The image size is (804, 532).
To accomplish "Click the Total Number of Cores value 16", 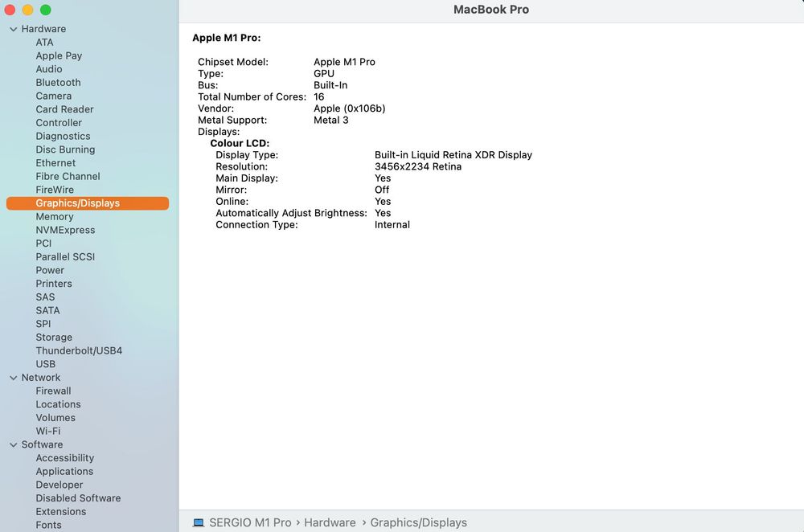I will point(319,97).
